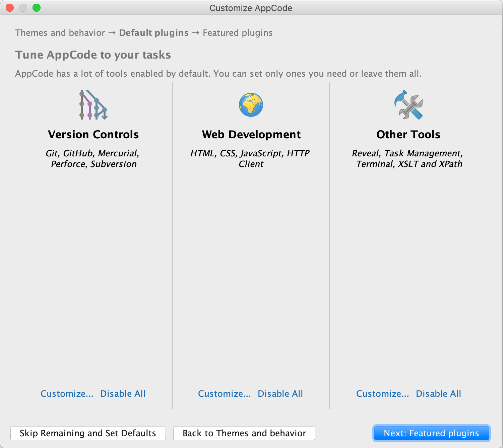The image size is (503, 448).
Task: Click the Web Development heading
Action: [251, 135]
